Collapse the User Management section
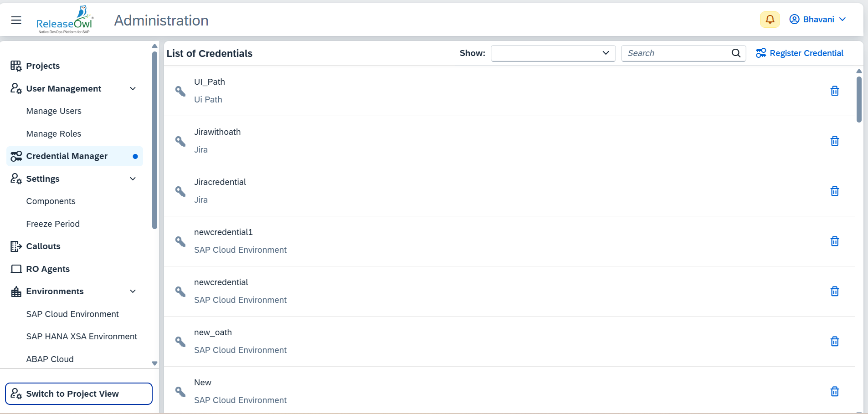The height and width of the screenshot is (414, 868). [133, 89]
